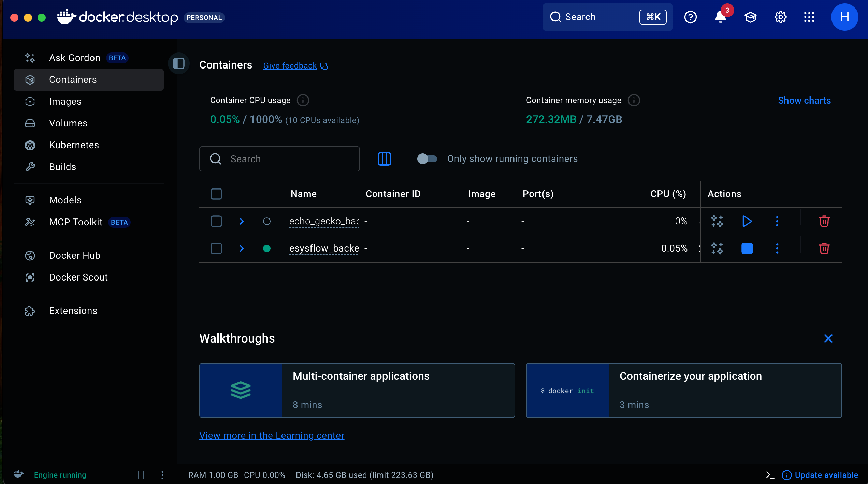868x484 pixels.
Task: Delete the echo_gecko_bac container
Action: click(824, 221)
